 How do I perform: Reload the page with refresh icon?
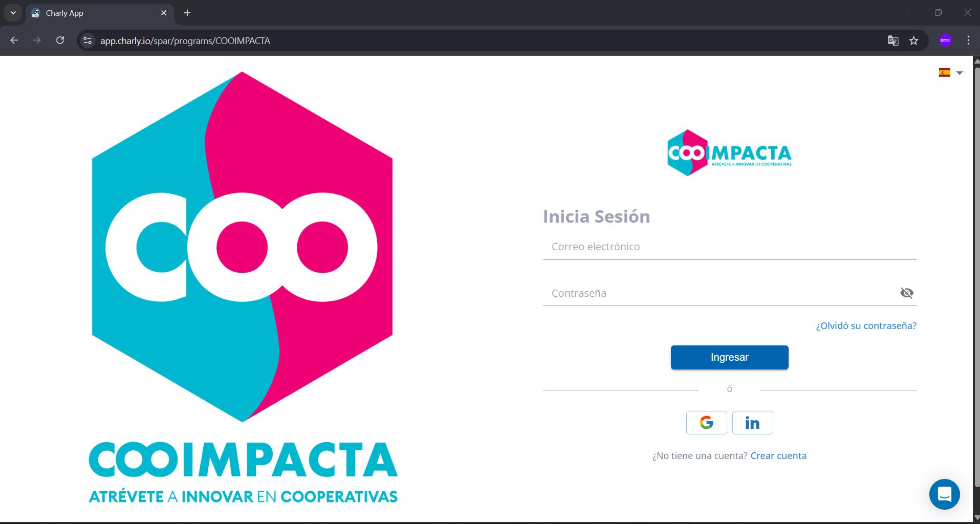[60, 40]
